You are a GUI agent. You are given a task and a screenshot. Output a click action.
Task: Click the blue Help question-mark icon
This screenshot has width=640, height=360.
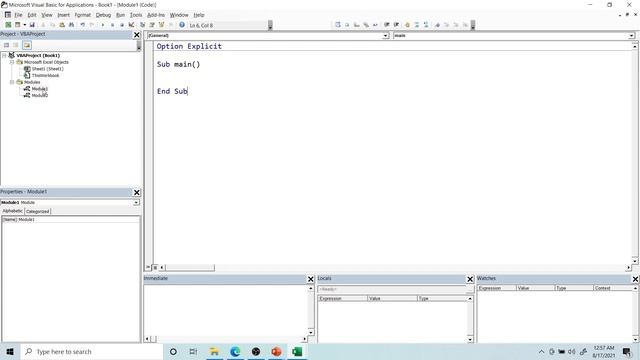click(x=182, y=25)
